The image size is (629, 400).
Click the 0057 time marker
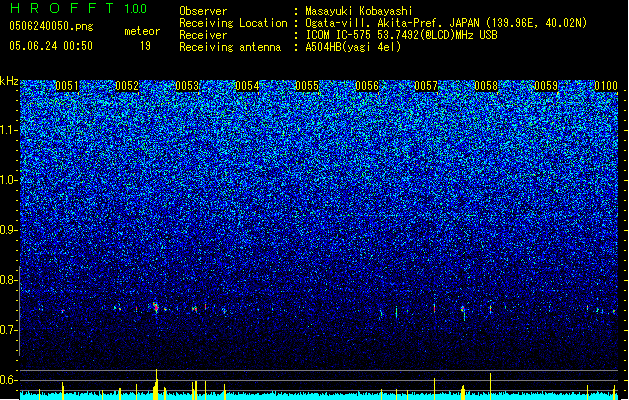(426, 86)
